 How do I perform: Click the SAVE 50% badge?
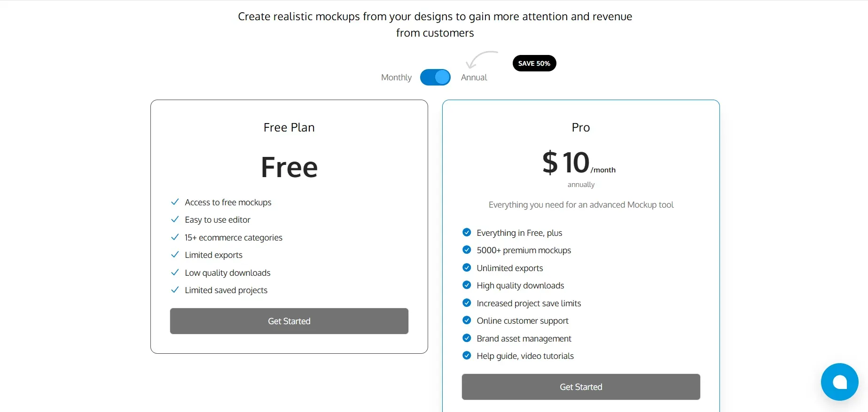(x=534, y=63)
